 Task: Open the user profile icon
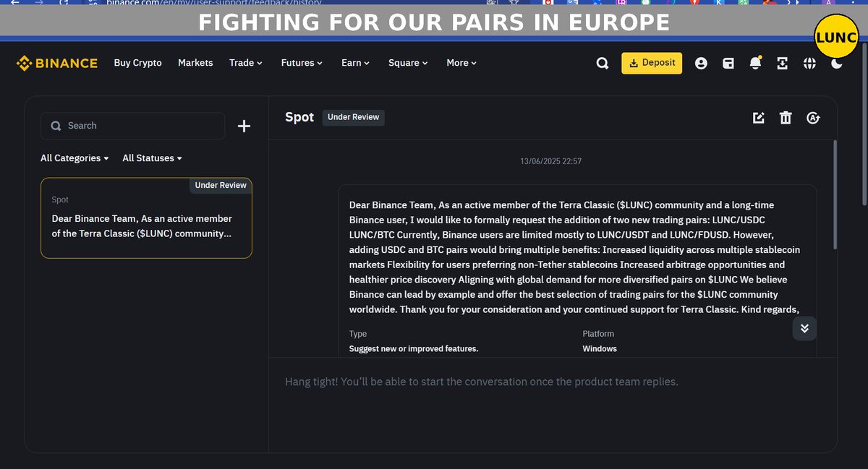click(701, 64)
